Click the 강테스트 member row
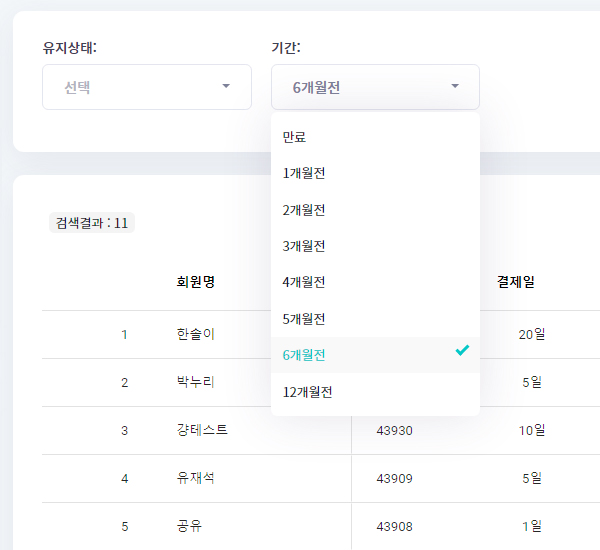 coord(202,430)
